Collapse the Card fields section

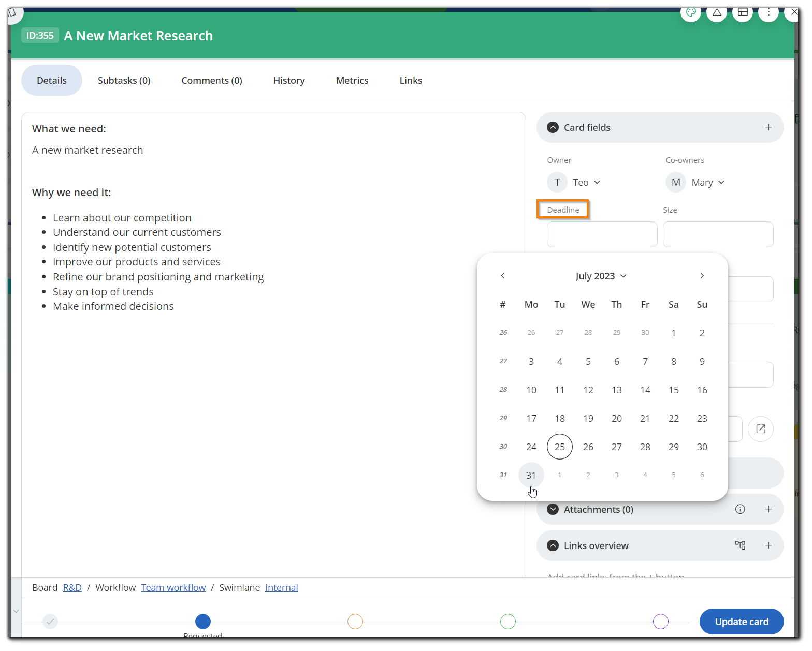pos(553,127)
